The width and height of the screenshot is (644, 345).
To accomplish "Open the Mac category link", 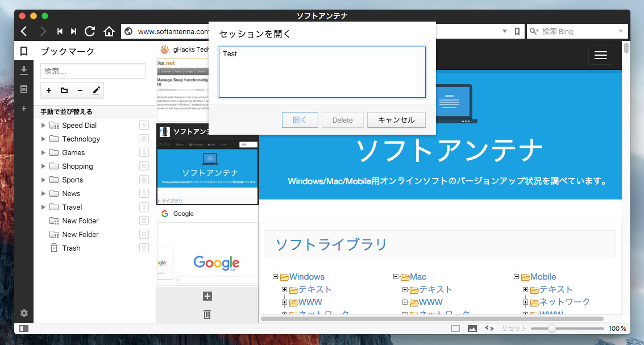I will pyautogui.click(x=418, y=277).
